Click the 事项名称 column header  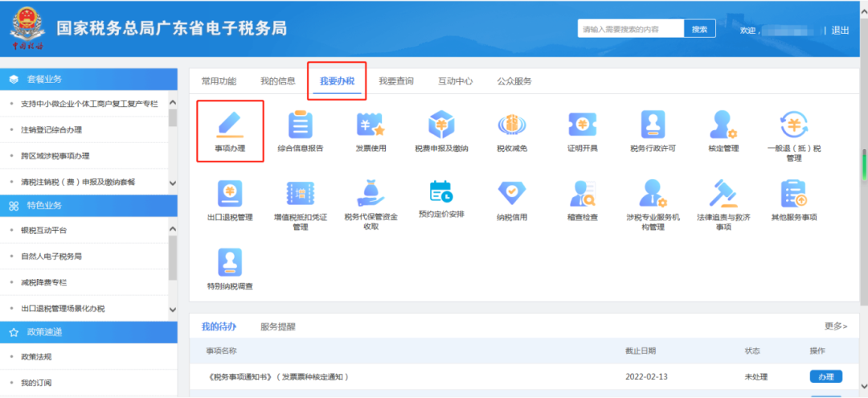[222, 351]
